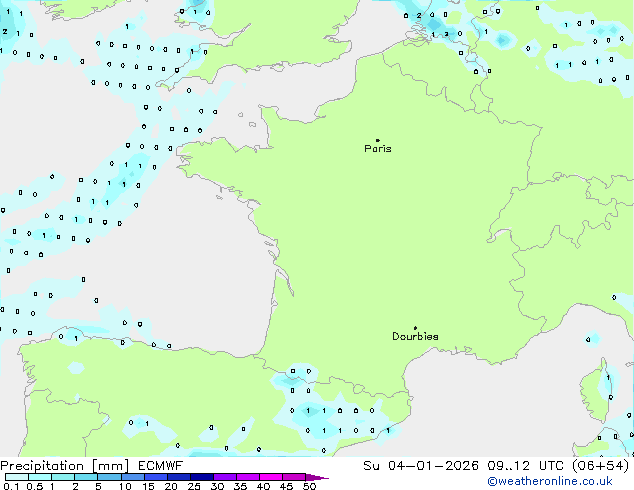Click the 09..12 UTC time text

pyautogui.click(x=518, y=466)
